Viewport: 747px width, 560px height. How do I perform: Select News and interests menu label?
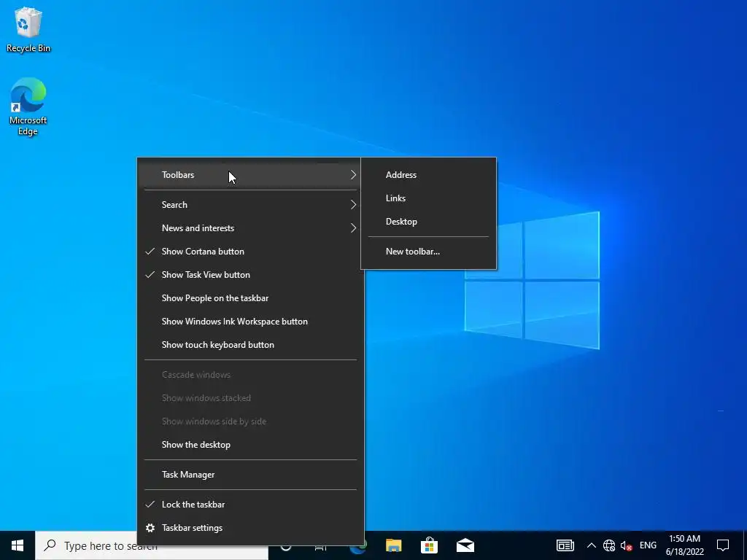tap(198, 228)
